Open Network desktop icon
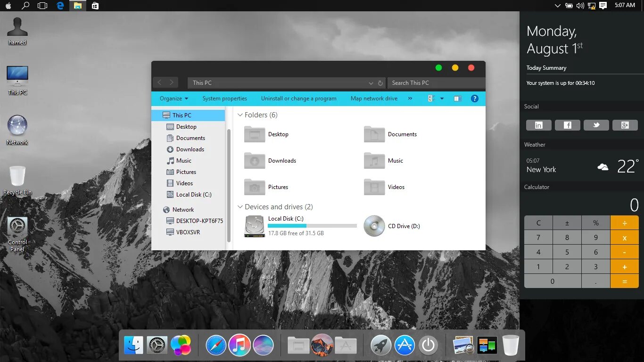644x362 pixels. pos(17,130)
